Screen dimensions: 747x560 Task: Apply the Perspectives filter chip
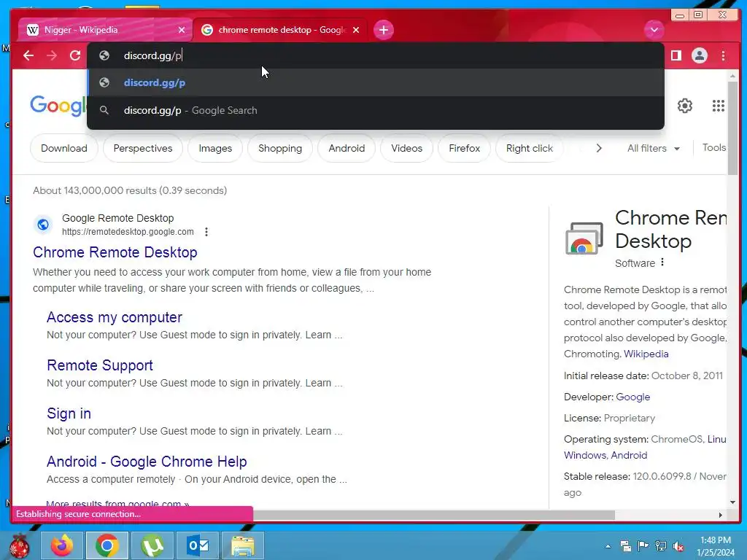tap(143, 148)
